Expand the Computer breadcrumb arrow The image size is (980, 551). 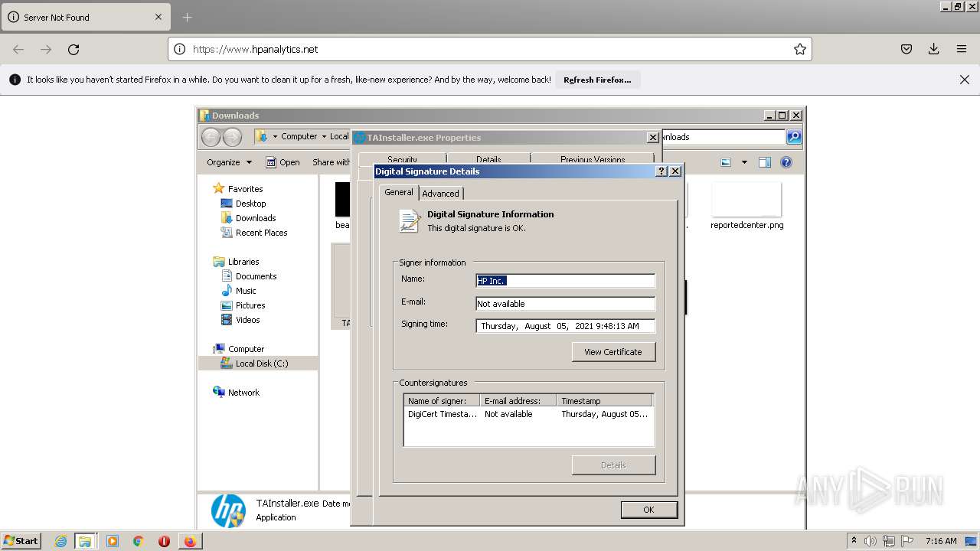(x=324, y=136)
